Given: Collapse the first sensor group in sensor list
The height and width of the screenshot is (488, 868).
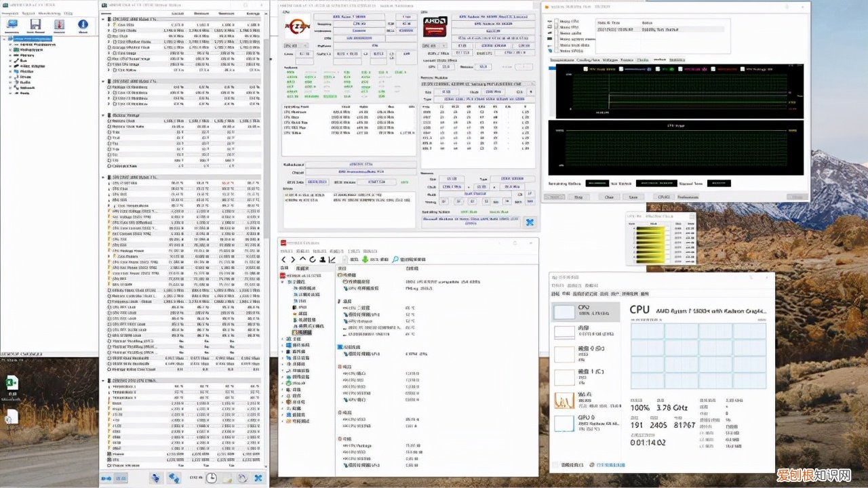Looking at the screenshot, I should pyautogui.click(x=104, y=20).
